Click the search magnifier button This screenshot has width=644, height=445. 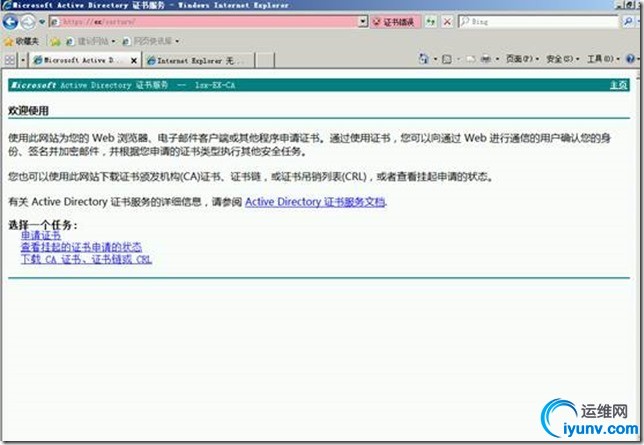(x=628, y=21)
